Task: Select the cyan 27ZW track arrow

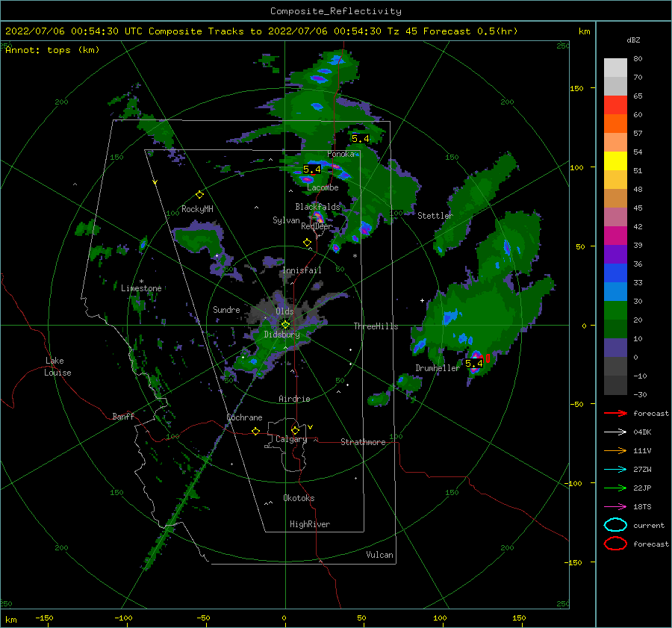Action: pos(615,470)
